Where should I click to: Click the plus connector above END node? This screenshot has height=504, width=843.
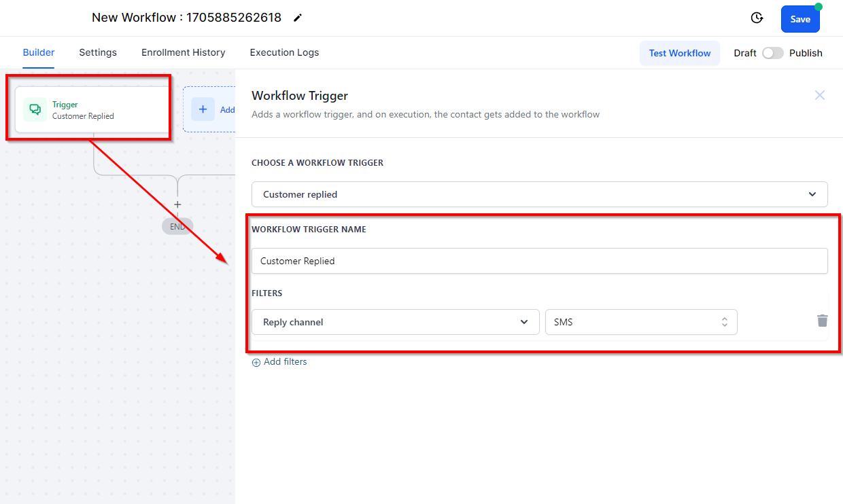[177, 204]
